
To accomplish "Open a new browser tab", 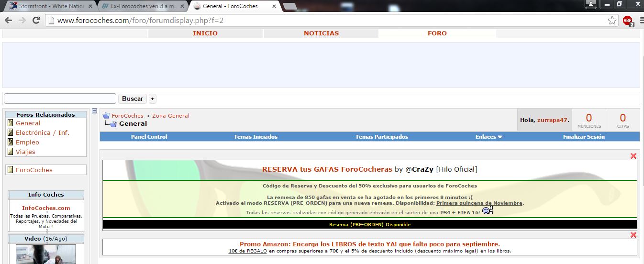I will (x=289, y=6).
